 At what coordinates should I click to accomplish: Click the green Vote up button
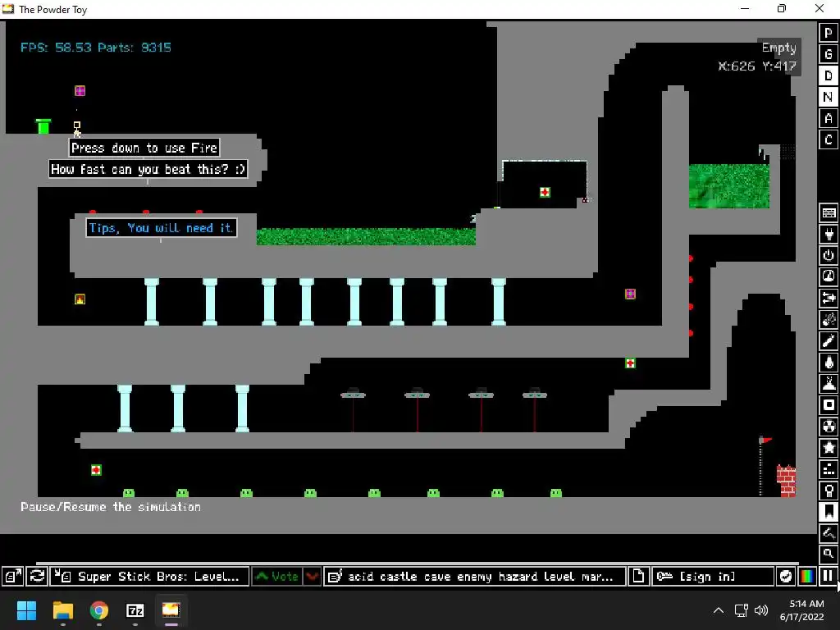coord(277,577)
